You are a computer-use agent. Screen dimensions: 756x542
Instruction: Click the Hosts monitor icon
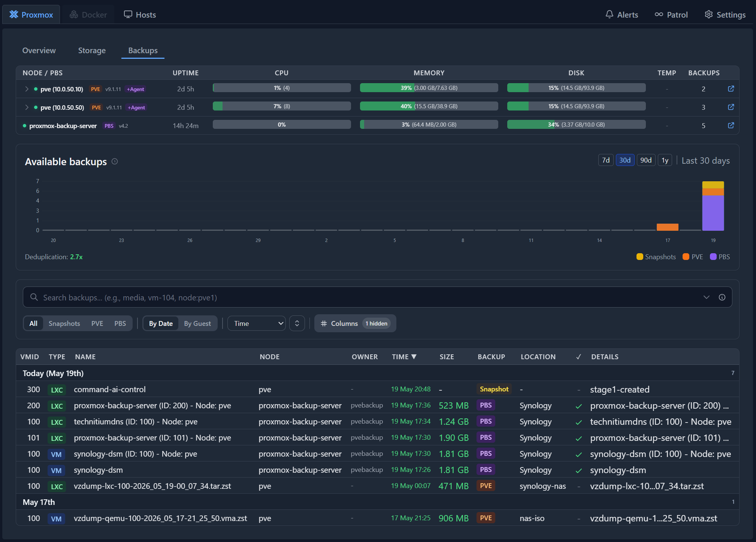tap(128, 15)
